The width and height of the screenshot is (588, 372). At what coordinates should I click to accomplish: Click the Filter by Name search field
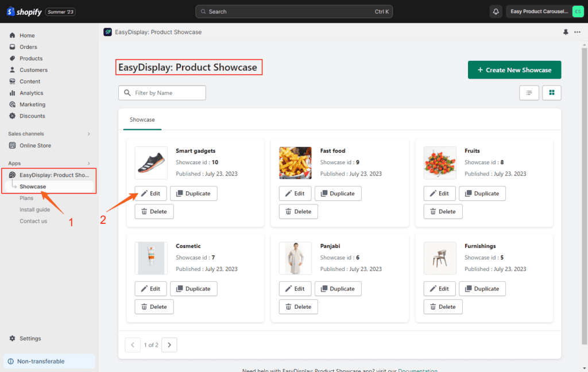pyautogui.click(x=162, y=92)
